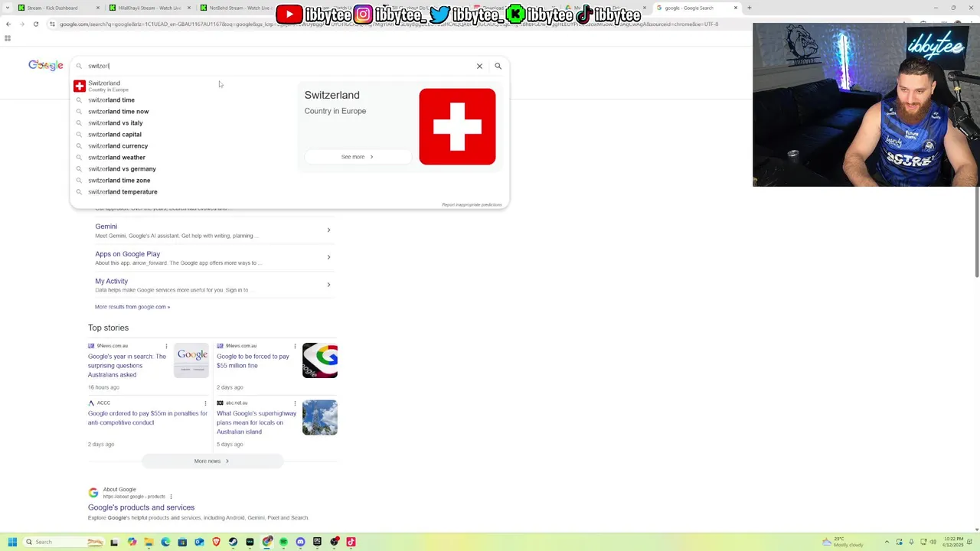Open Epic Games Launcher from the taskbar
Image resolution: width=980 pixels, height=551 pixels.
[x=317, y=542]
